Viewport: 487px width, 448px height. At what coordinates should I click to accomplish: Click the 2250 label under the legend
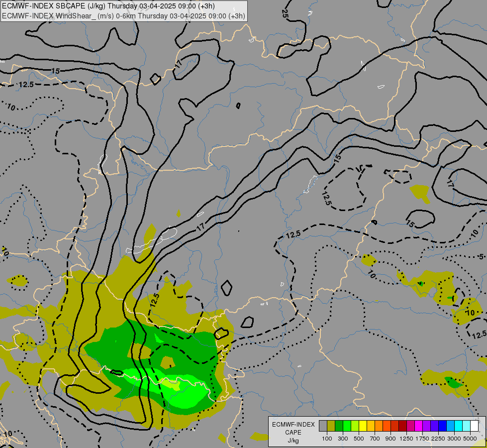pyautogui.click(x=438, y=439)
